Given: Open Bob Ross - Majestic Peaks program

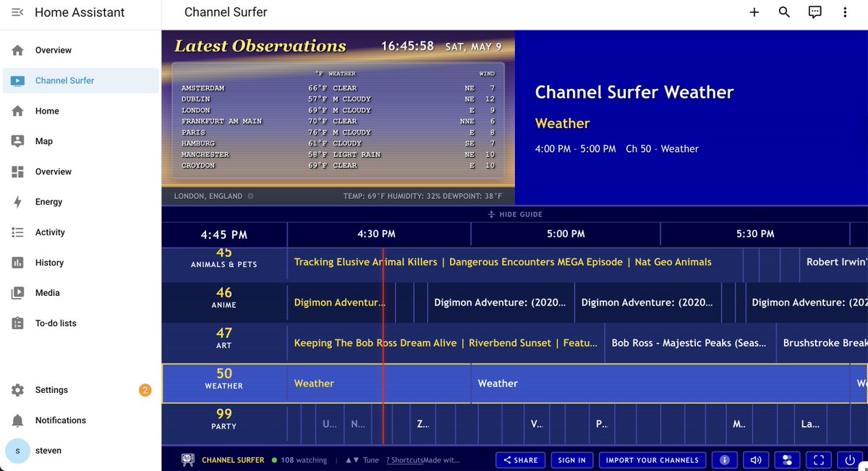Looking at the screenshot, I should pyautogui.click(x=689, y=343).
